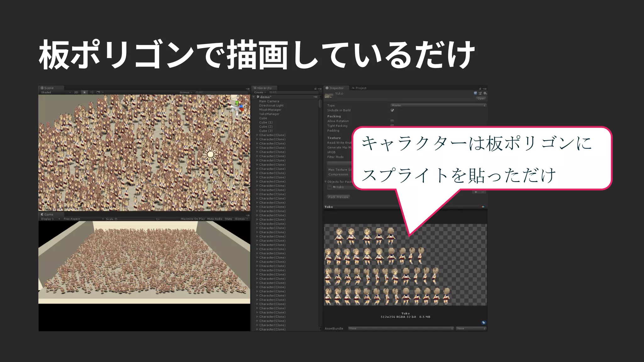Select Cube (3) in Hierarchy
The image size is (644, 362).
click(266, 131)
